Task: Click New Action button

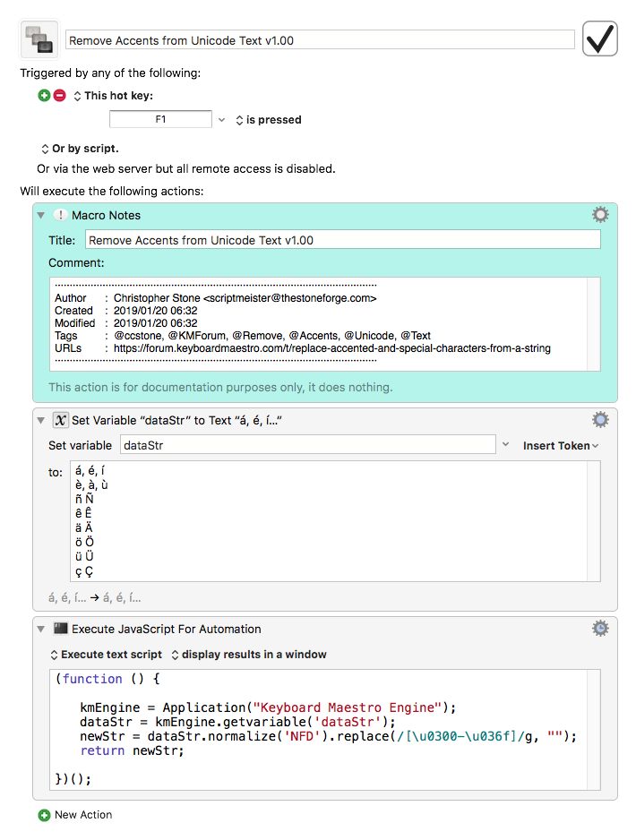Action: pyautogui.click(x=75, y=815)
